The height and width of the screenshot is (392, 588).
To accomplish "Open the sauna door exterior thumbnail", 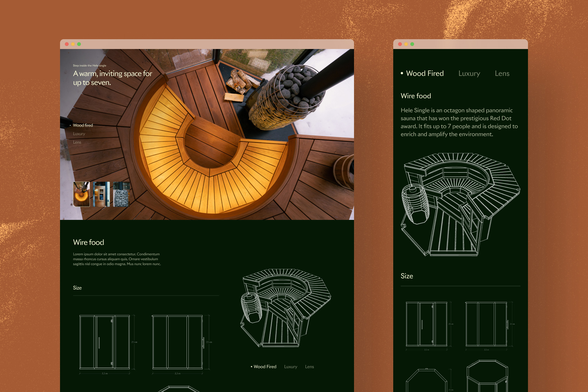I will pyautogui.click(x=101, y=194).
